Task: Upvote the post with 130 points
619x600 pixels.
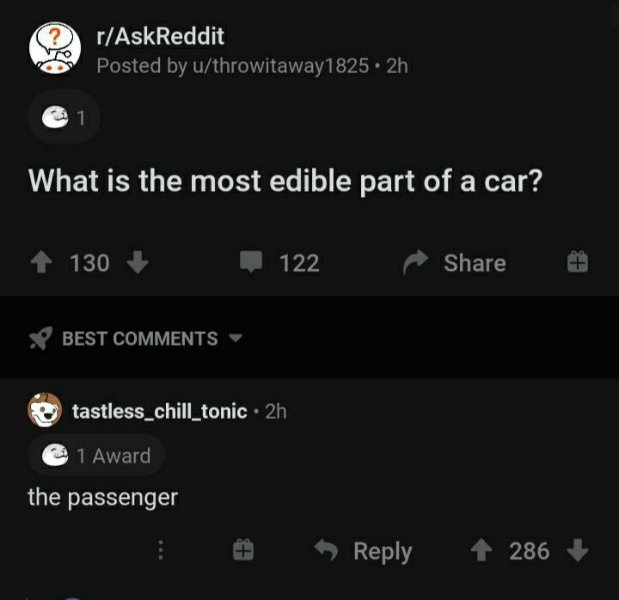Action: 41,263
